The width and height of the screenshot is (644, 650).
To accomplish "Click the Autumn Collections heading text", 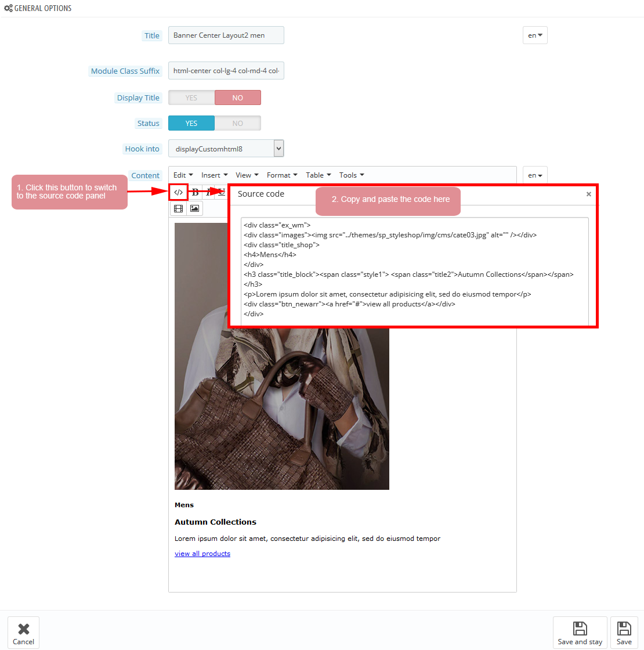I will pos(215,522).
